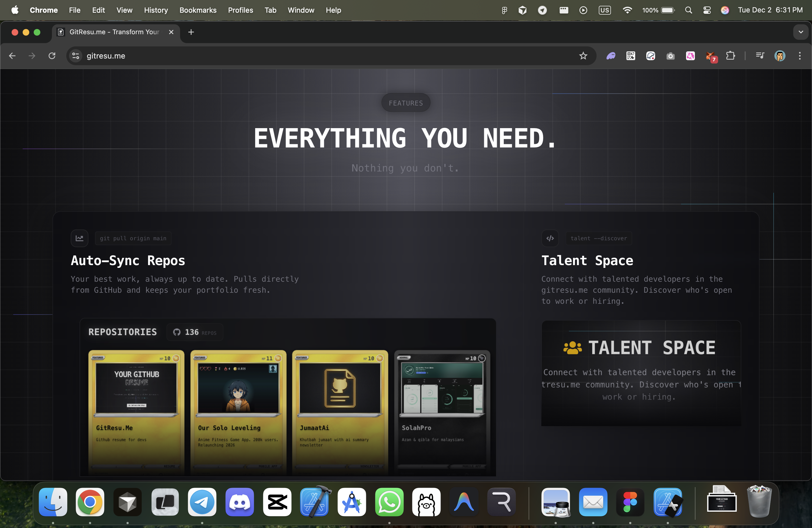Viewport: 812px width, 528px height.
Task: Open the Ghostery extension
Action: (x=610, y=56)
